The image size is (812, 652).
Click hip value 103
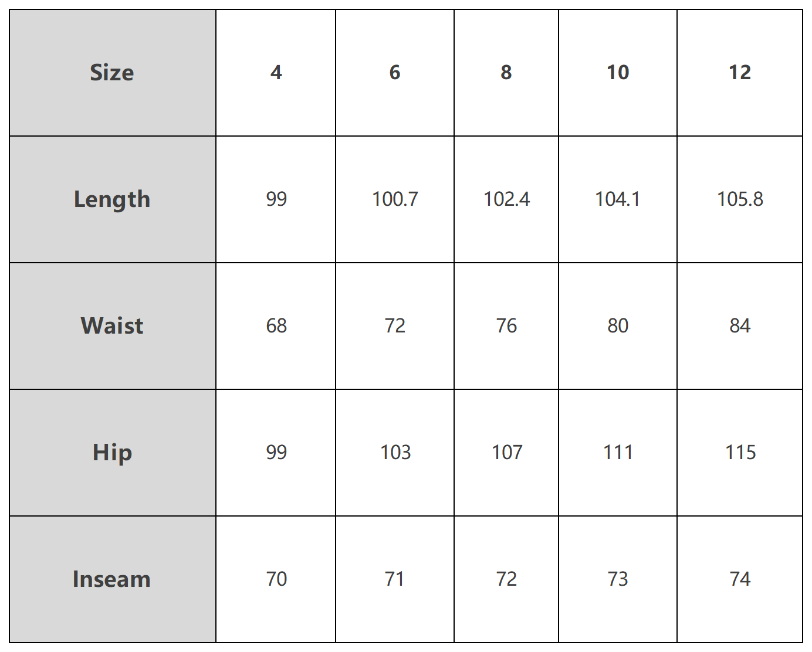click(394, 453)
